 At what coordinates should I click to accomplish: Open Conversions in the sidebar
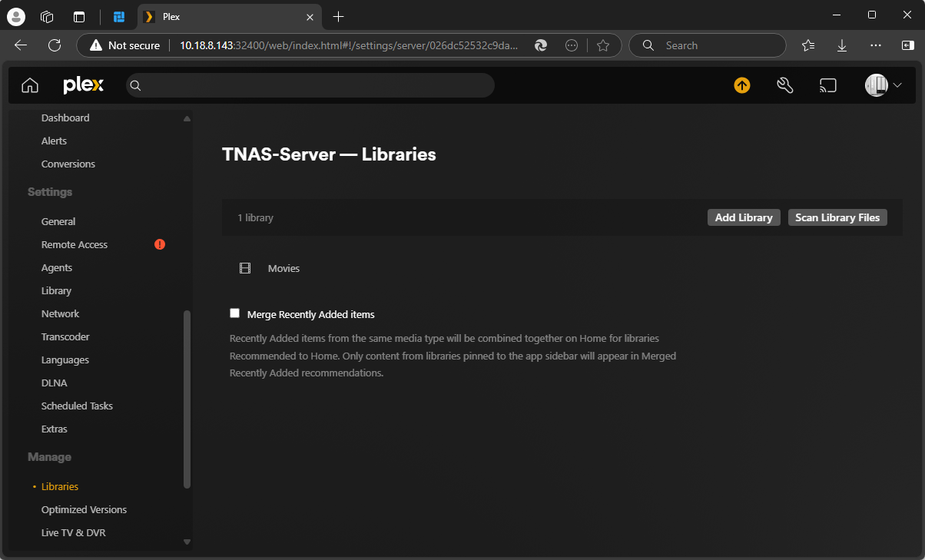tap(68, 164)
